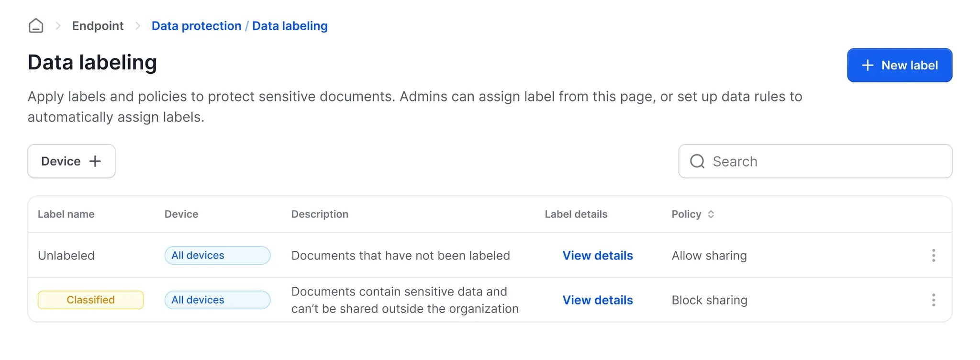Click the yellow Classified label tag
This screenshot has width=980, height=360.
90,300
